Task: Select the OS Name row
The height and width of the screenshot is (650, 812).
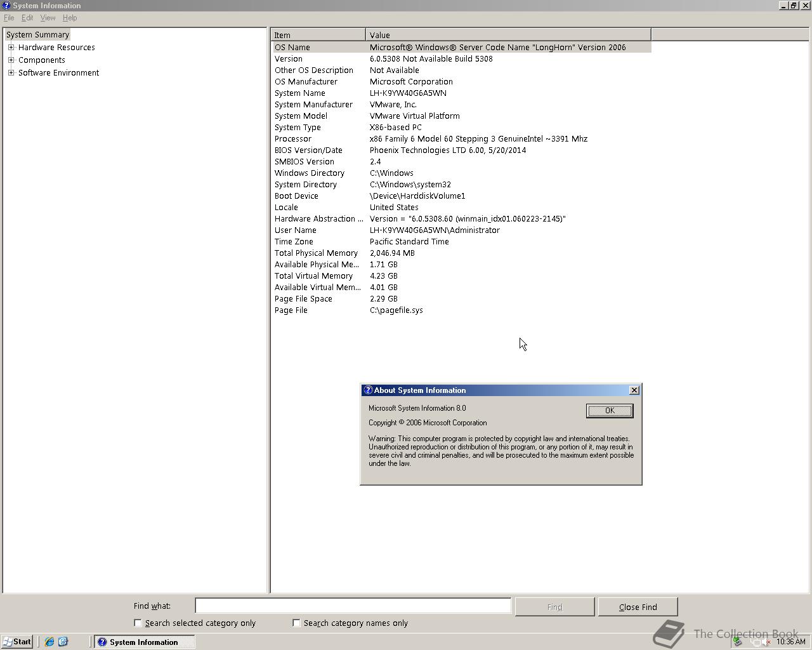Action: click(462, 47)
